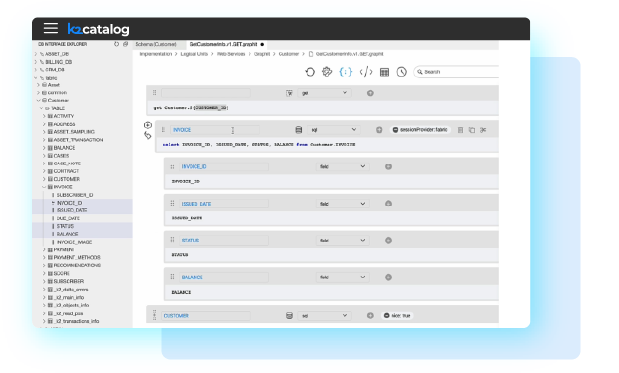The width and height of the screenshot is (619, 373).
Task: Click the circular refresh toolbar icon
Action: pos(310,72)
